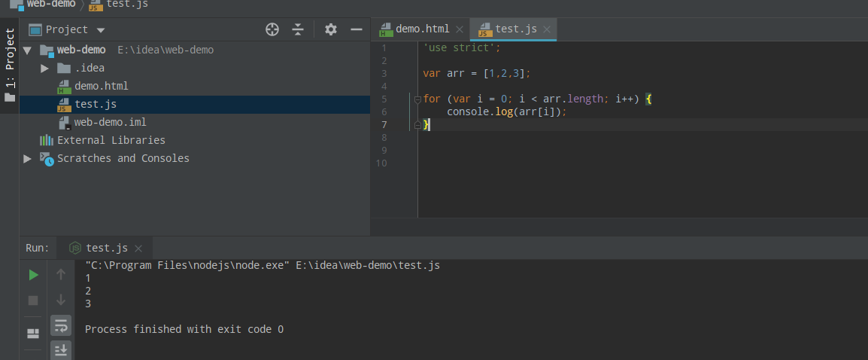Click E:\idea\web-demo\test.js path in console
The height and width of the screenshot is (360, 868).
pyautogui.click(x=368, y=266)
